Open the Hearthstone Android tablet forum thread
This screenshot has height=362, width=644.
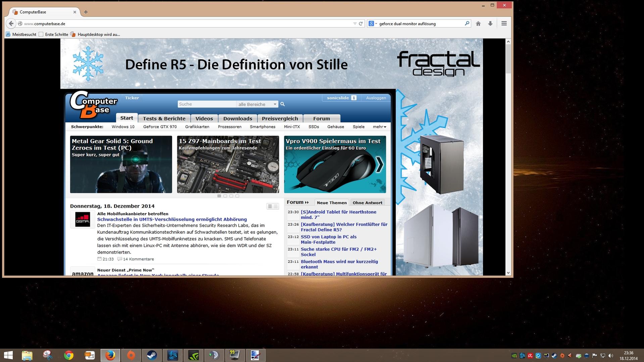pos(338,215)
